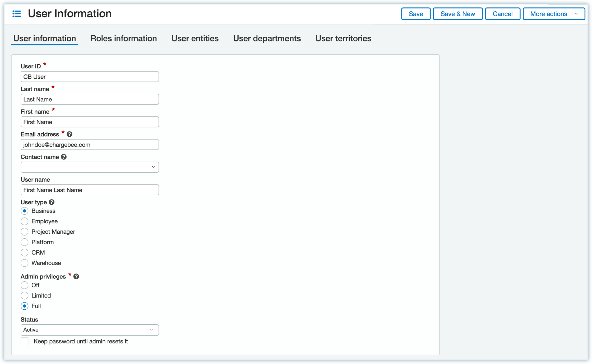The height and width of the screenshot is (364, 592).
Task: Expand the Contact name dropdown
Action: [90, 167]
